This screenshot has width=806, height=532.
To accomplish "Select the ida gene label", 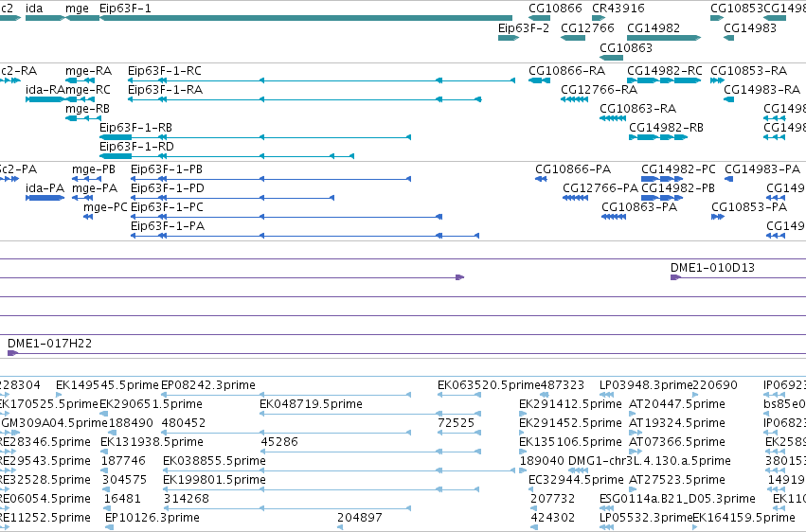I will click(34, 9).
